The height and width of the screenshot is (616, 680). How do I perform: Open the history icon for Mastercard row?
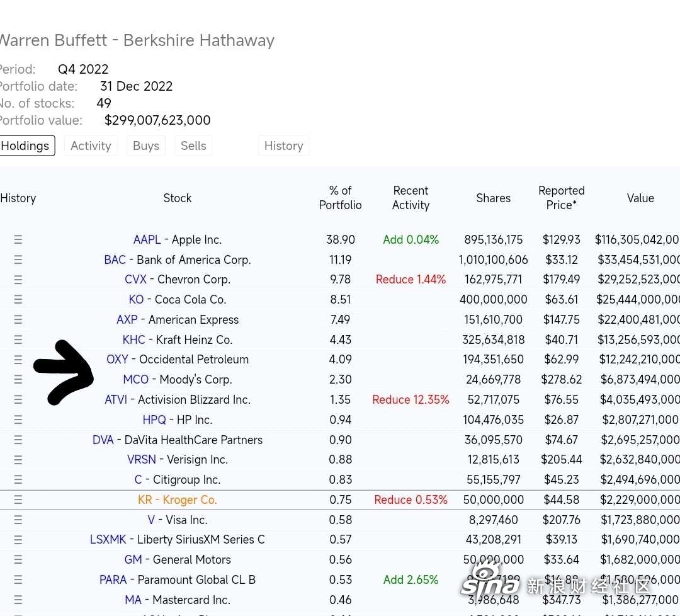coord(18,600)
